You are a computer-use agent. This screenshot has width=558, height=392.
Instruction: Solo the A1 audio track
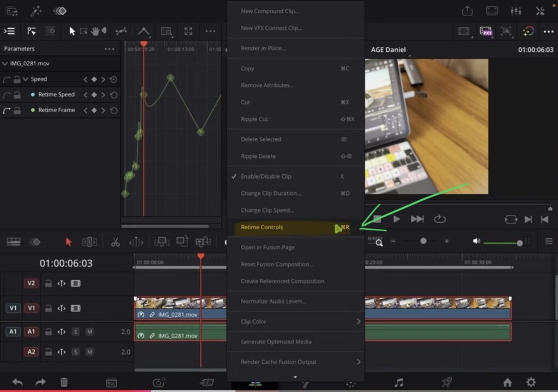[x=75, y=332]
